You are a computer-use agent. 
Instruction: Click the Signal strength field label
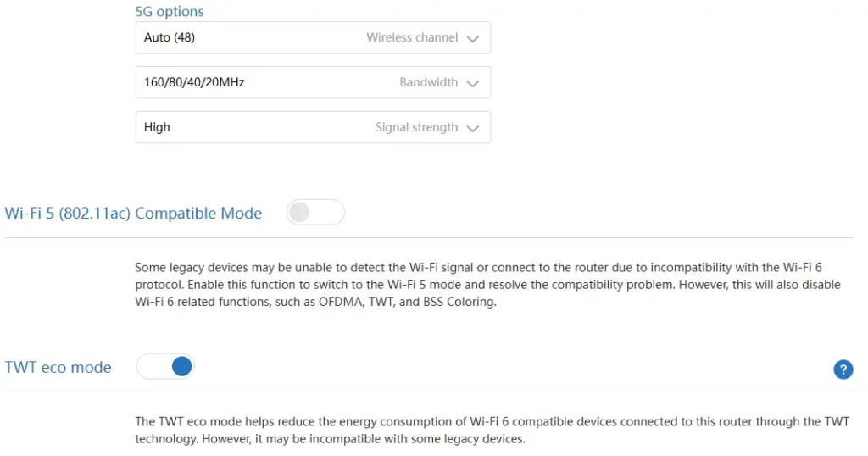click(x=416, y=127)
